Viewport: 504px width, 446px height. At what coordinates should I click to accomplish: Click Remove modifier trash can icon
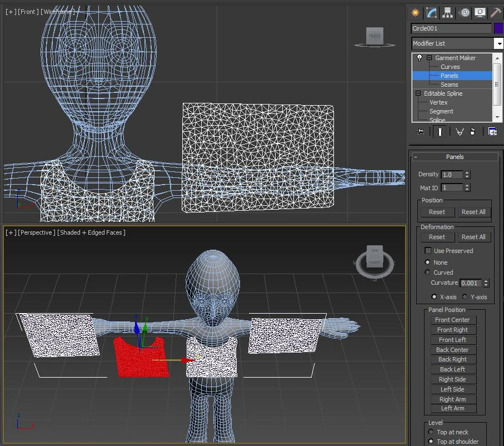coord(473,132)
